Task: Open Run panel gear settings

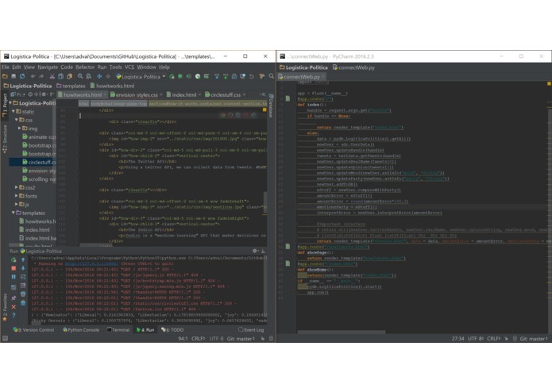Action: click(255, 251)
